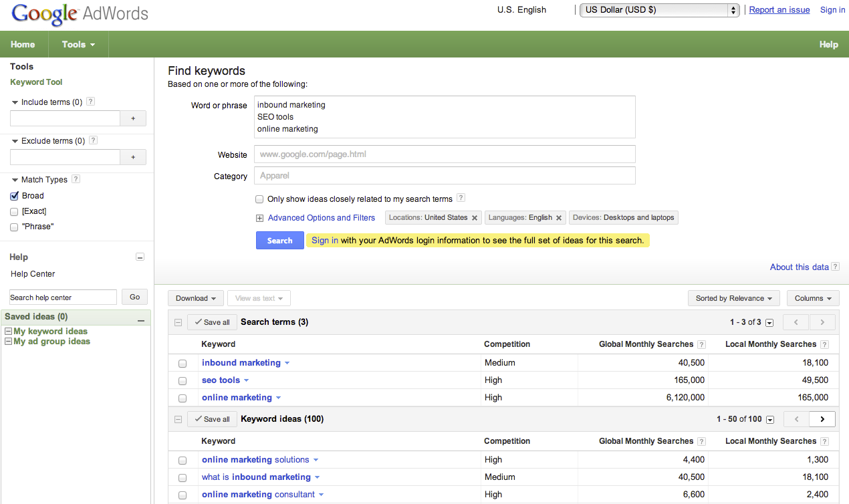Show help for Global Monthly Searches in Keyword ideas
Screen dimensions: 849x504
pos(701,442)
